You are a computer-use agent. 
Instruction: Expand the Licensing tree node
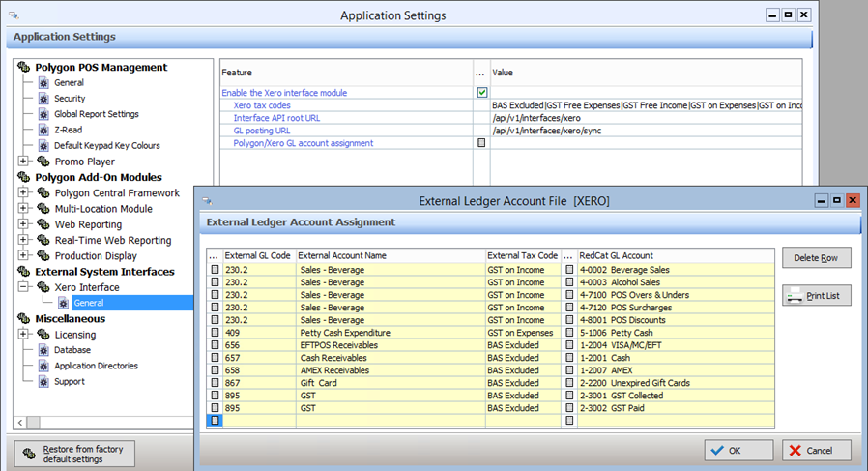tap(23, 334)
